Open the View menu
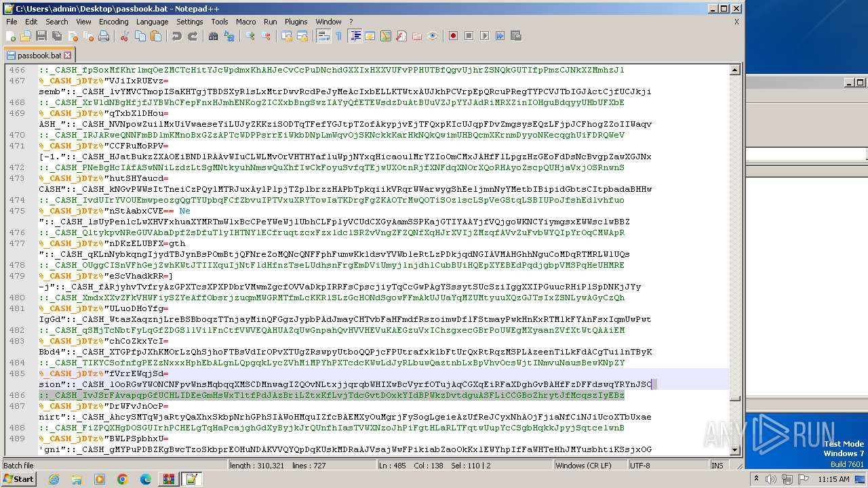Viewport: 868px width, 488px height. tap(83, 22)
